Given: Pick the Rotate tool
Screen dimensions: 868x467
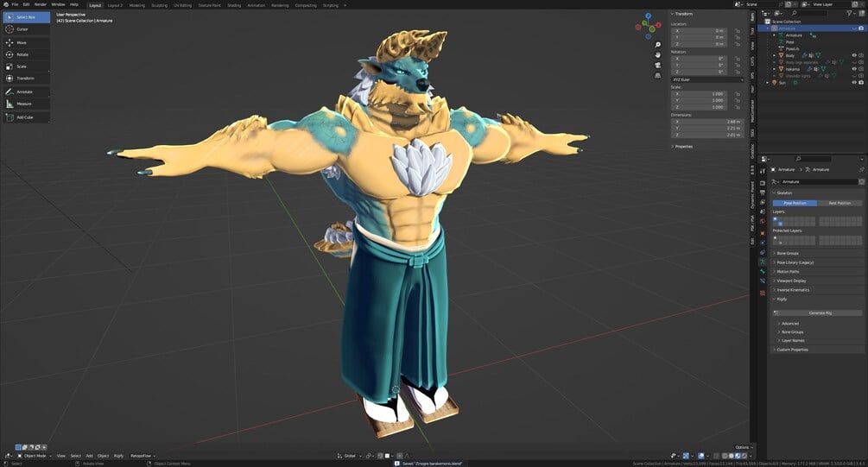Looking at the screenshot, I should 26,54.
